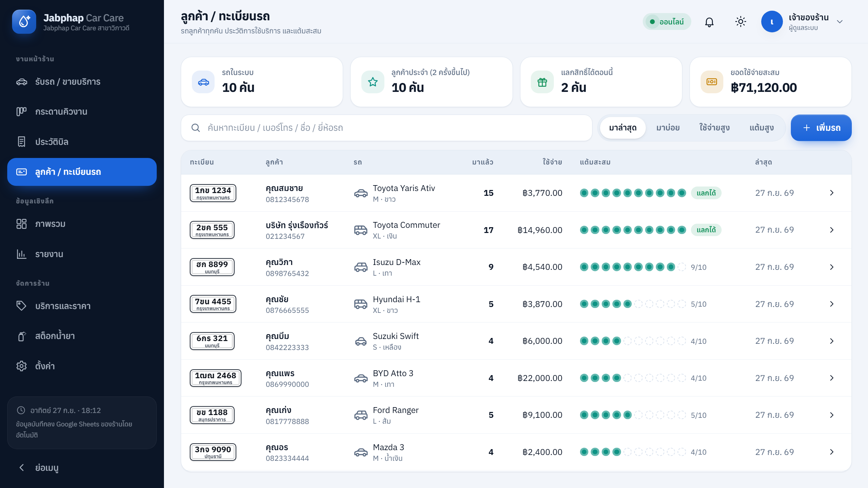Open row details chevron for คุณอร
This screenshot has height=488, width=868.
832,452
